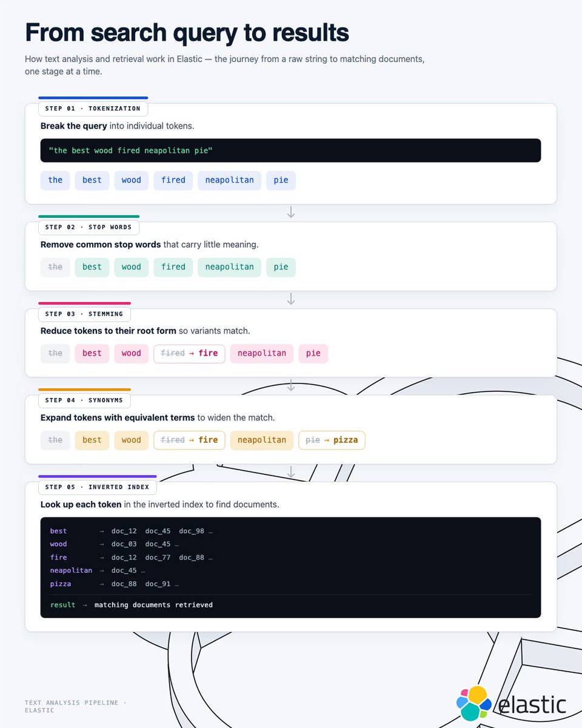Click the query string "the best wood fired neapolitan pie"
The image size is (582, 728).
(x=131, y=150)
